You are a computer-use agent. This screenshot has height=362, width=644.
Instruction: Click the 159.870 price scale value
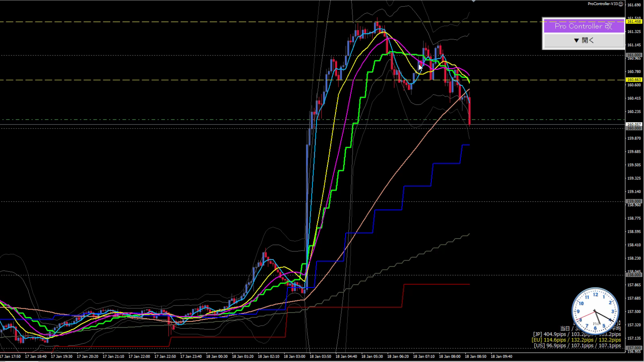(634, 138)
